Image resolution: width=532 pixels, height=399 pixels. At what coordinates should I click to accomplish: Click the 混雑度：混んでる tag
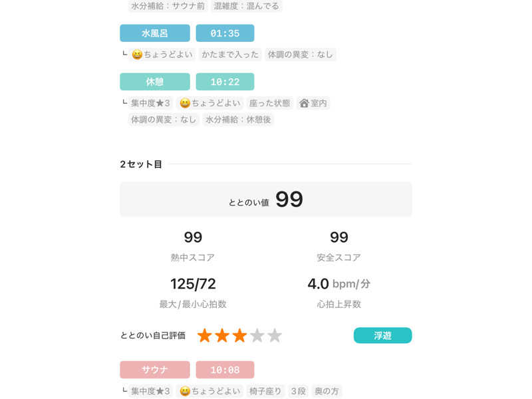pos(247,6)
